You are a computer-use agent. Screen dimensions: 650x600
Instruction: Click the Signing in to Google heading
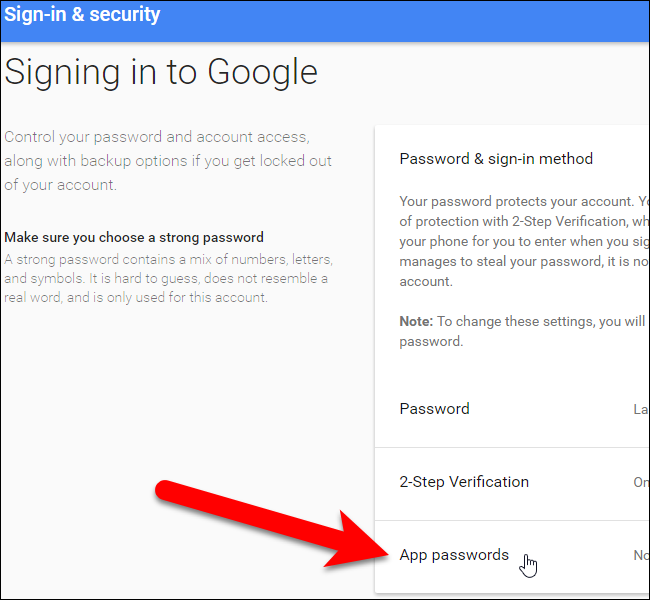tap(161, 72)
